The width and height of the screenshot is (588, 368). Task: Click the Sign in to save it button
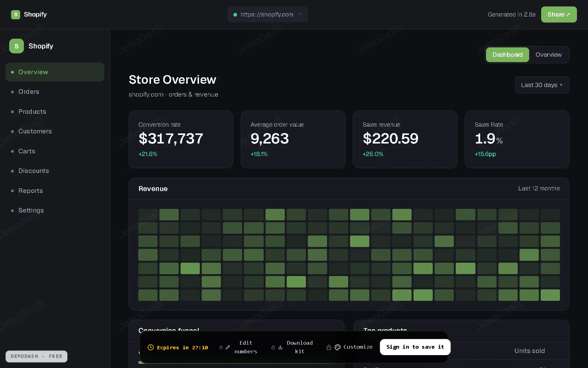pos(415,347)
